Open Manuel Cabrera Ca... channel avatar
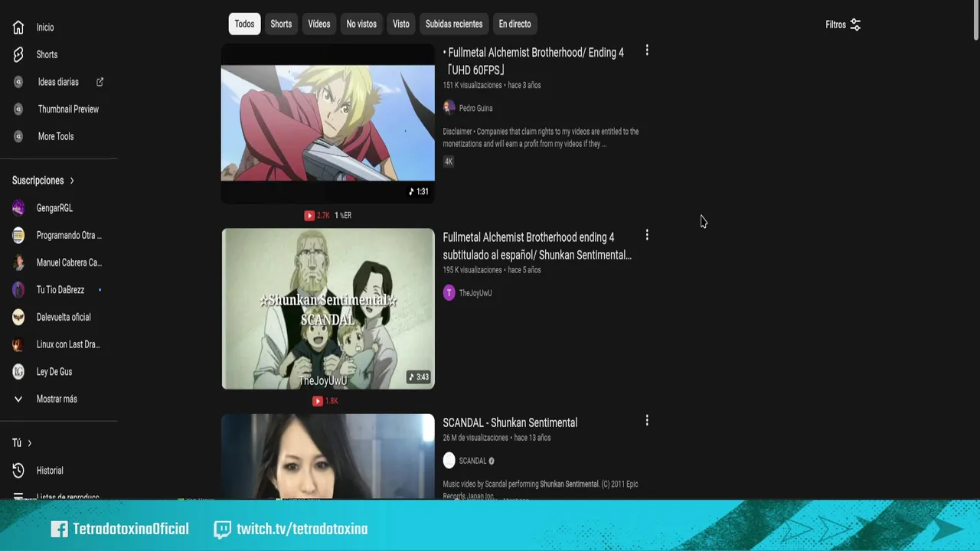The width and height of the screenshot is (980, 551). [x=18, y=262]
